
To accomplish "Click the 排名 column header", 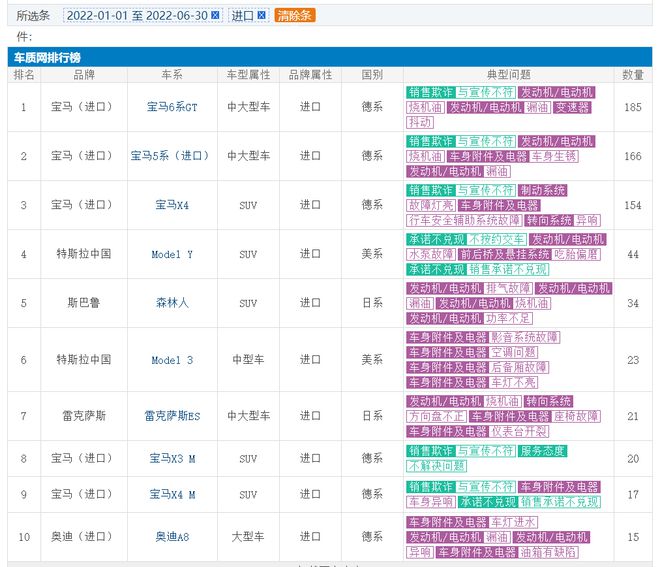I will pyautogui.click(x=24, y=75).
